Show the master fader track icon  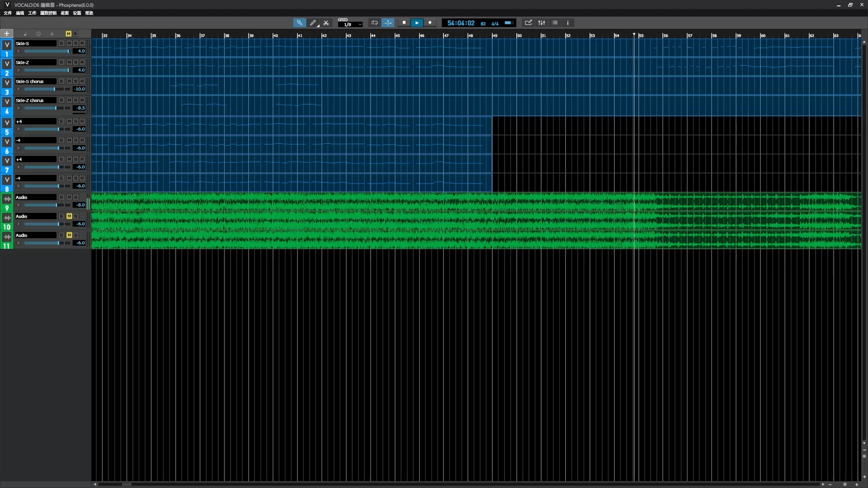(x=52, y=34)
